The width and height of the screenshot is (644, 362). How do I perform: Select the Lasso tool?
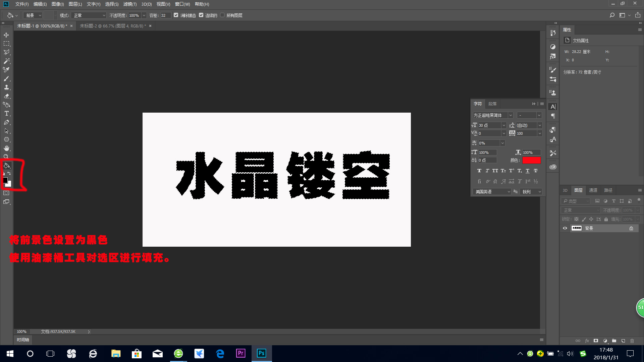click(x=6, y=52)
